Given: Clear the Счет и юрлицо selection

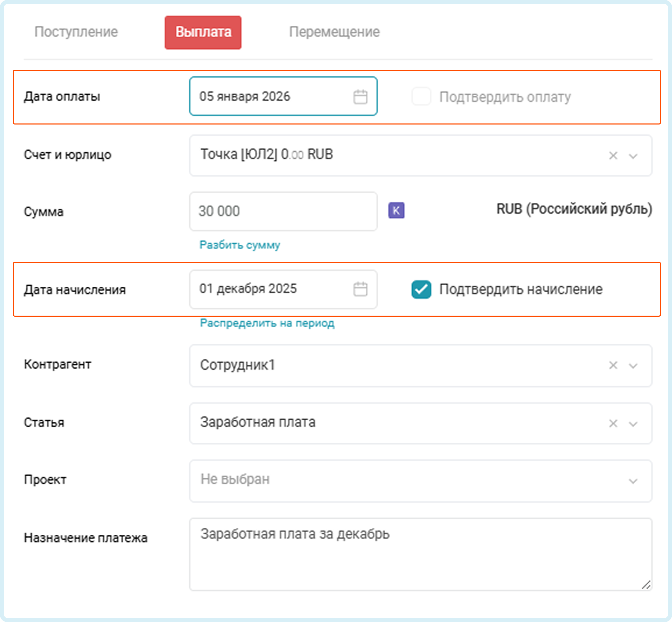Looking at the screenshot, I should click(613, 155).
